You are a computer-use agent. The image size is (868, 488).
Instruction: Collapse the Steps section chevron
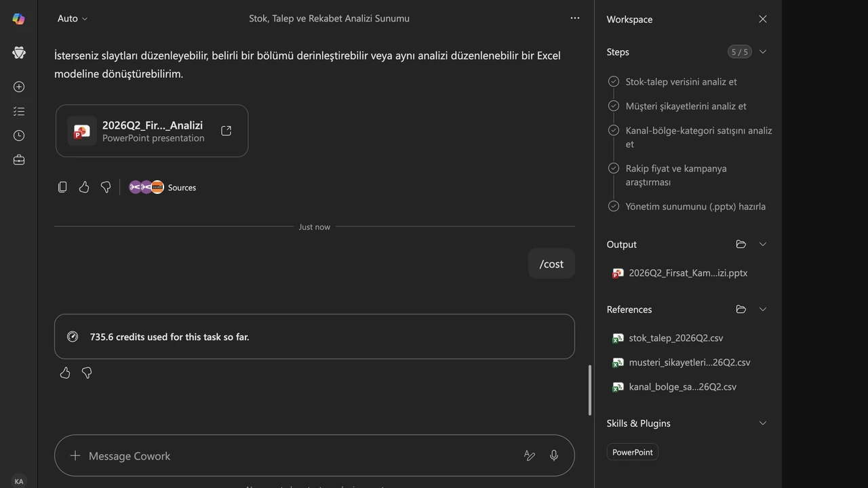click(x=763, y=52)
